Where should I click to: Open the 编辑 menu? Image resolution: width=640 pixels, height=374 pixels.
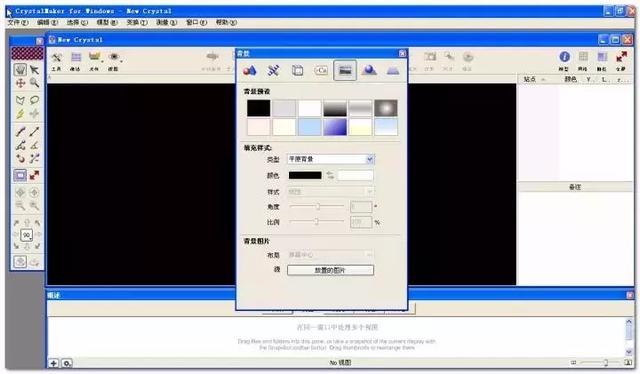(x=47, y=22)
